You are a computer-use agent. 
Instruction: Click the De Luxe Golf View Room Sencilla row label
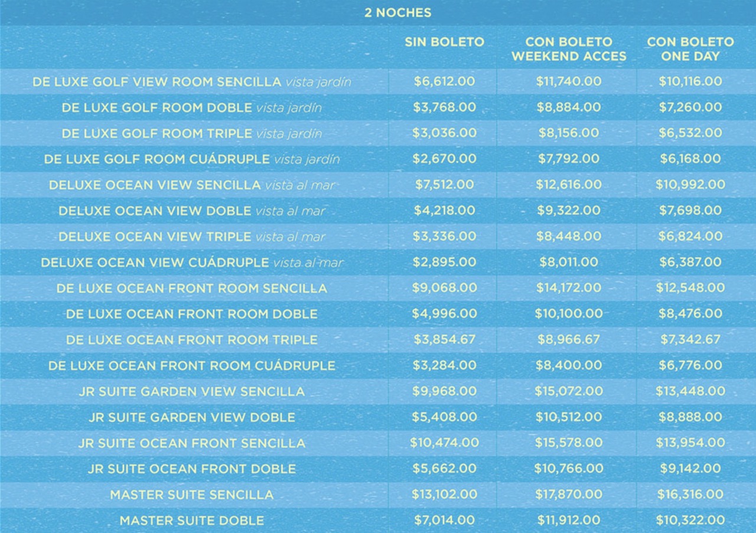pyautogui.click(x=192, y=82)
